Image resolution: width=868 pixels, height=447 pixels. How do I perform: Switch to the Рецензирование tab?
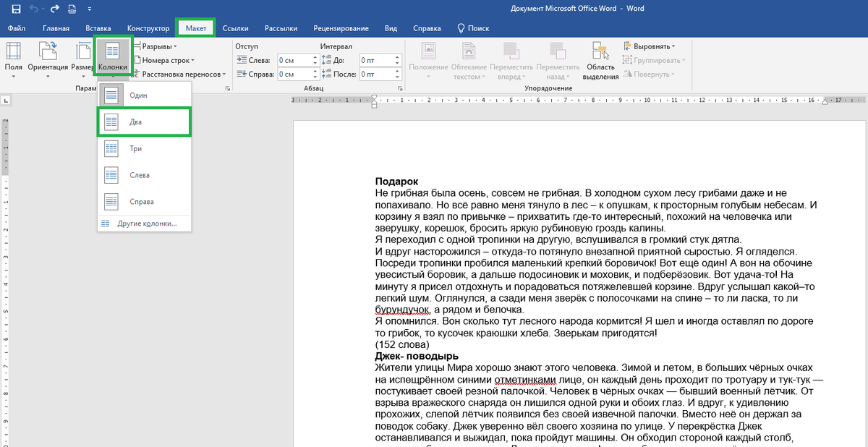pyautogui.click(x=341, y=28)
